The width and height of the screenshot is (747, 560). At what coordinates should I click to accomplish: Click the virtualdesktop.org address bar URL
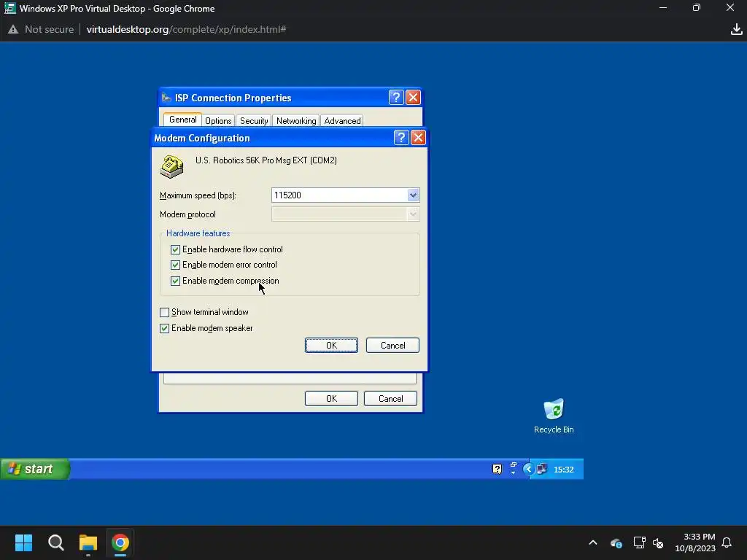click(186, 29)
